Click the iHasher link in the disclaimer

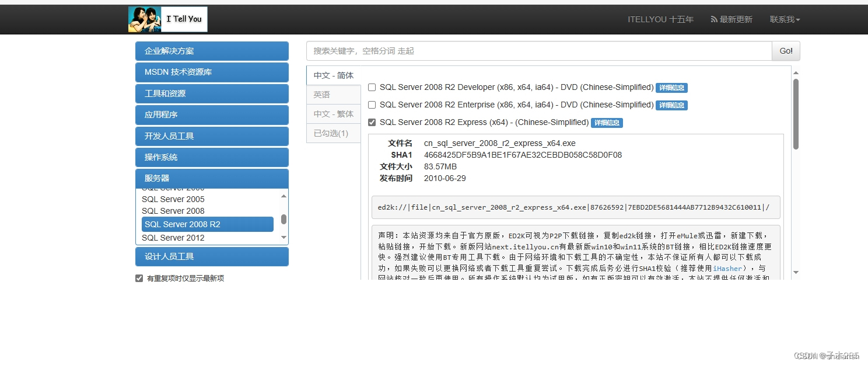coord(727,269)
